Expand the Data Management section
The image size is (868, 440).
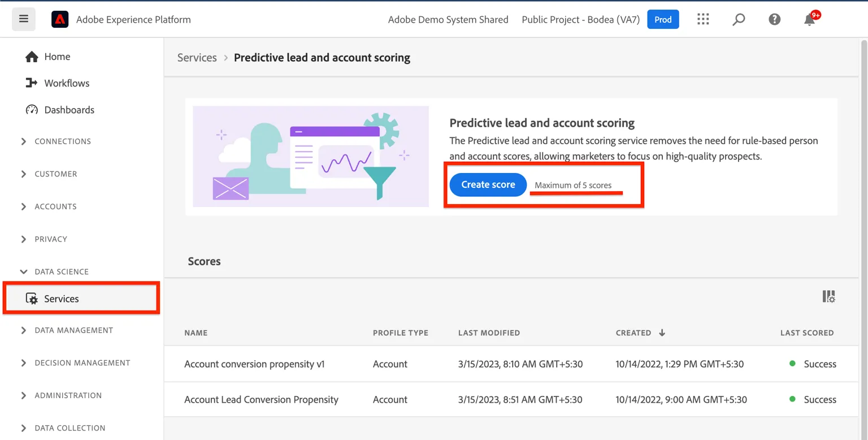coord(23,330)
